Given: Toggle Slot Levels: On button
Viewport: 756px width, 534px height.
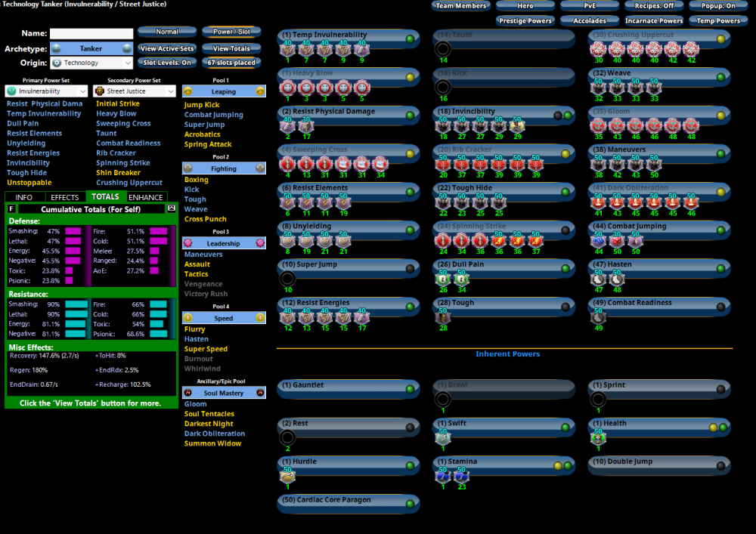Looking at the screenshot, I should click(x=167, y=63).
